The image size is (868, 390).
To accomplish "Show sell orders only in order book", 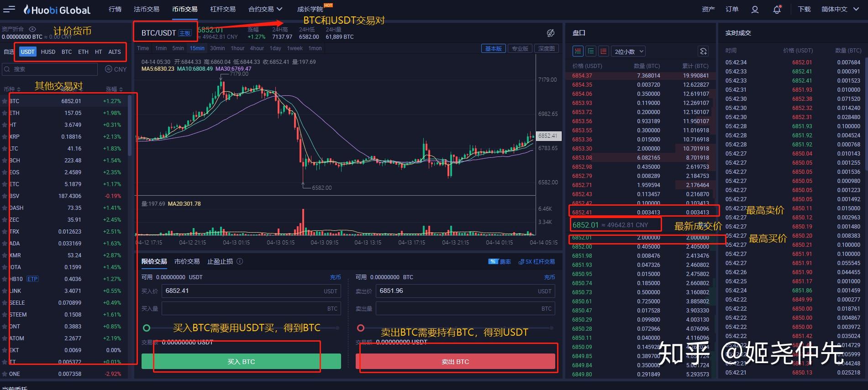I will (604, 52).
